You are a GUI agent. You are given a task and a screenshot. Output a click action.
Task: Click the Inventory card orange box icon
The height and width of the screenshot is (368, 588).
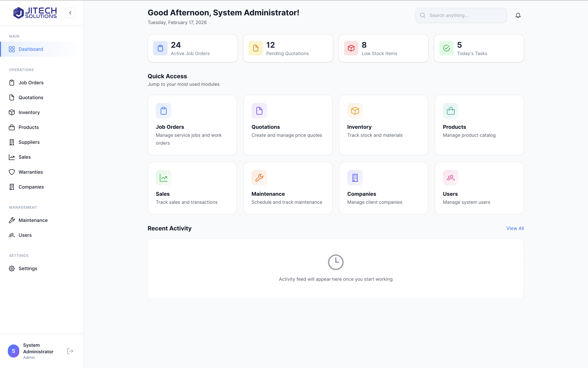[355, 111]
